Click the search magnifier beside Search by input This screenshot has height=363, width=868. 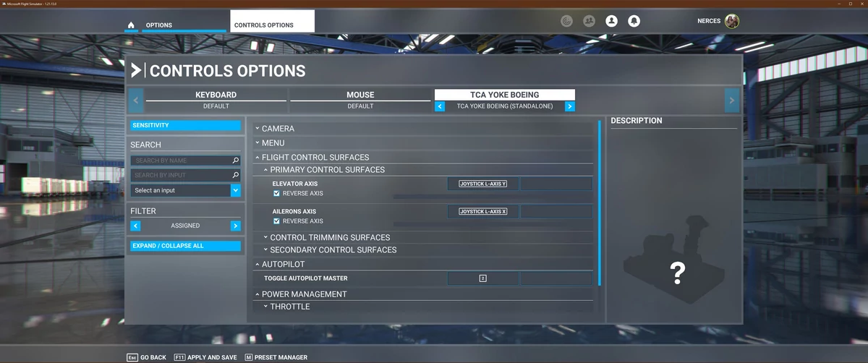236,175
